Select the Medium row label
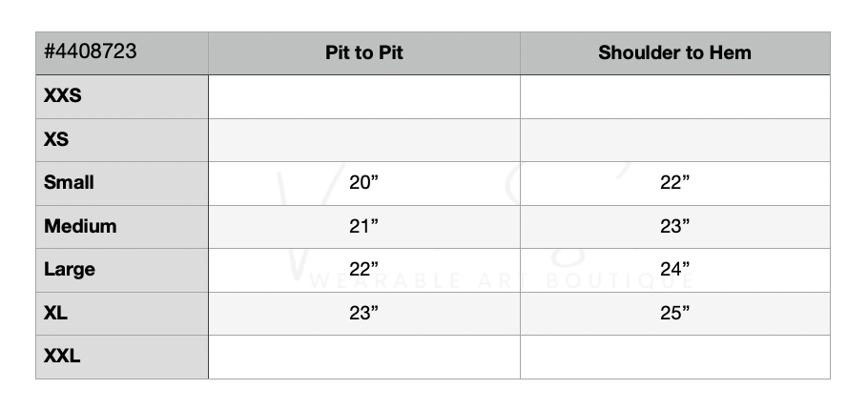Viewport: 868px width, 410px height. (x=80, y=226)
